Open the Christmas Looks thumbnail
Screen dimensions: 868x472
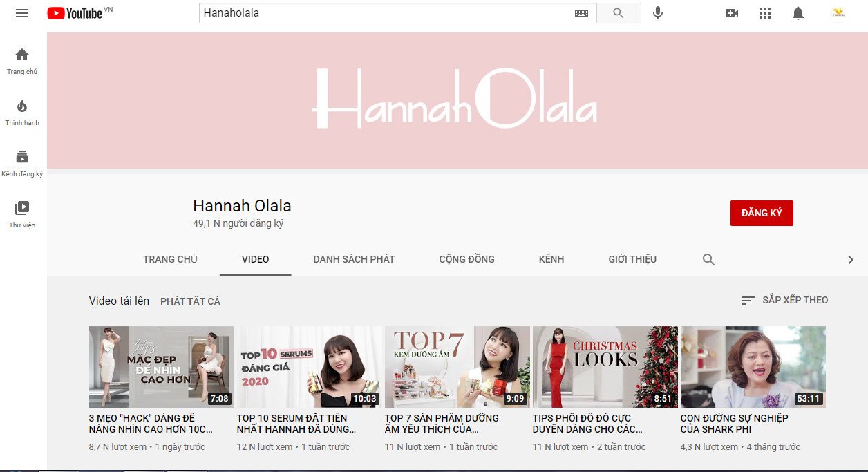tap(605, 367)
